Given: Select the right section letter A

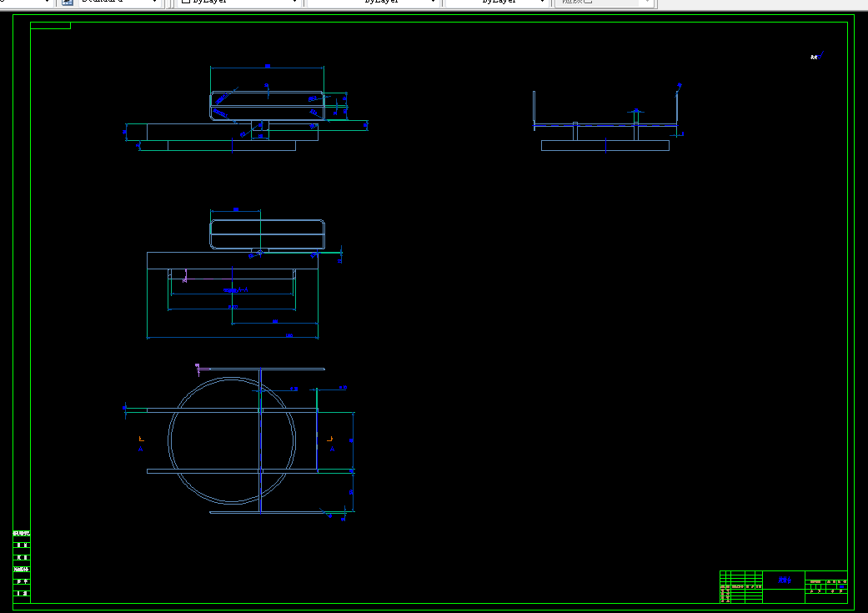Looking at the screenshot, I should [x=332, y=449].
